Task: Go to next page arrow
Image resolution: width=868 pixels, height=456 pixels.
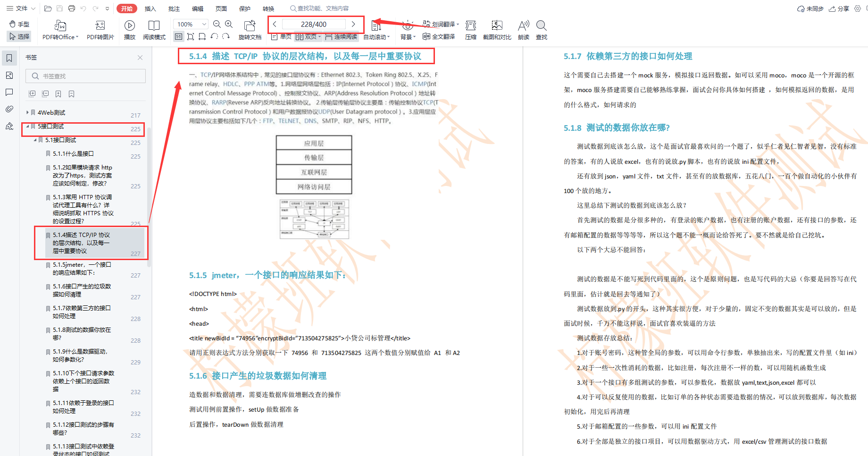Action: [353, 24]
